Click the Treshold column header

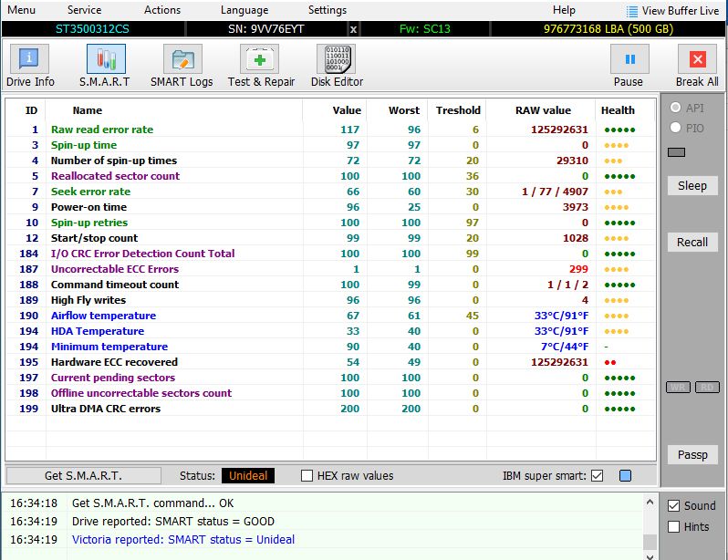[458, 110]
